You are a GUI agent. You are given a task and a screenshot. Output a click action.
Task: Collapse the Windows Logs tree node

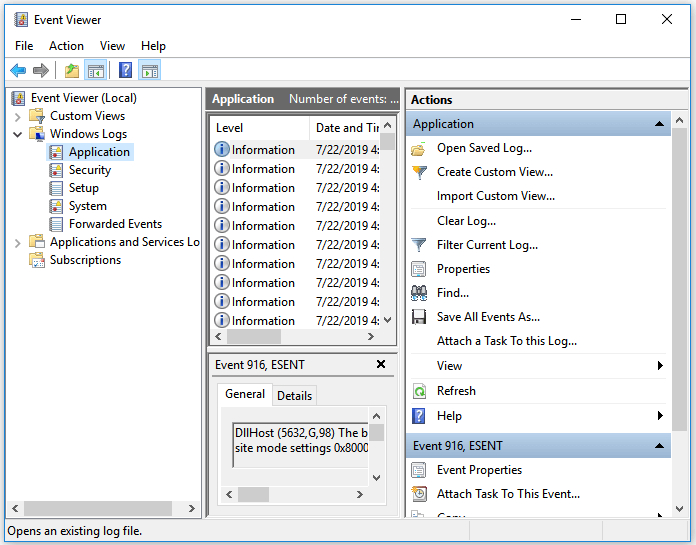[x=17, y=134]
